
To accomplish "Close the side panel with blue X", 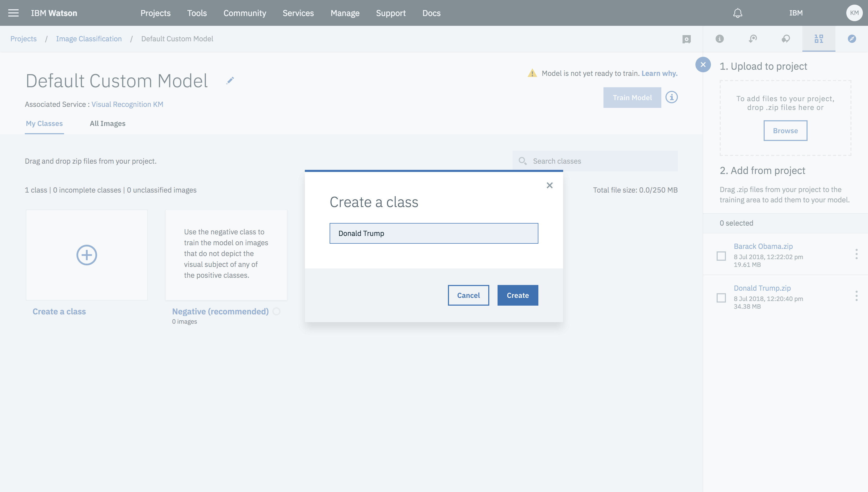I will point(703,65).
